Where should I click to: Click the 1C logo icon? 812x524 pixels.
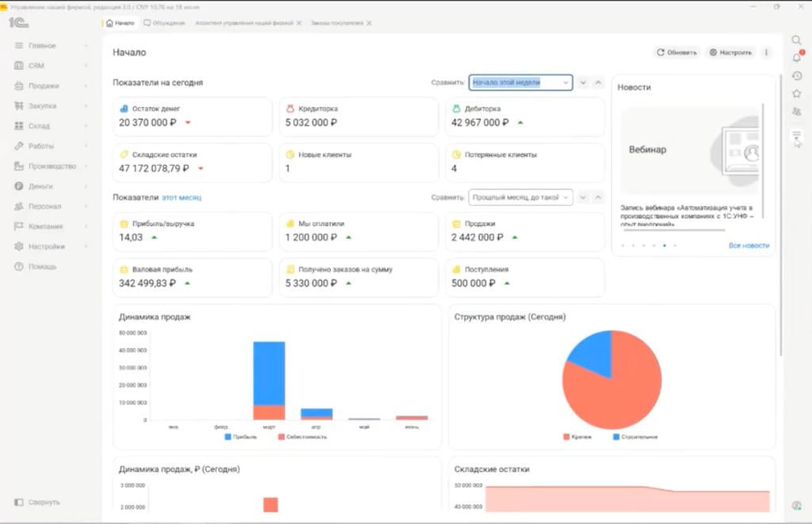click(x=18, y=23)
